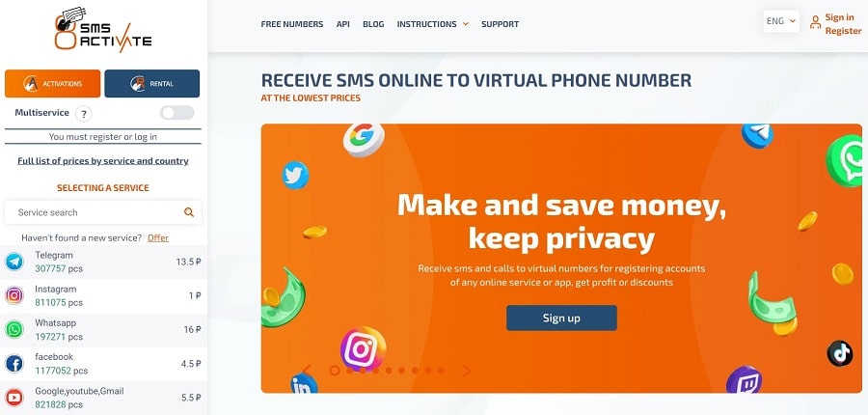Focus the Service search field
The height and width of the screenshot is (415, 868).
(103, 212)
